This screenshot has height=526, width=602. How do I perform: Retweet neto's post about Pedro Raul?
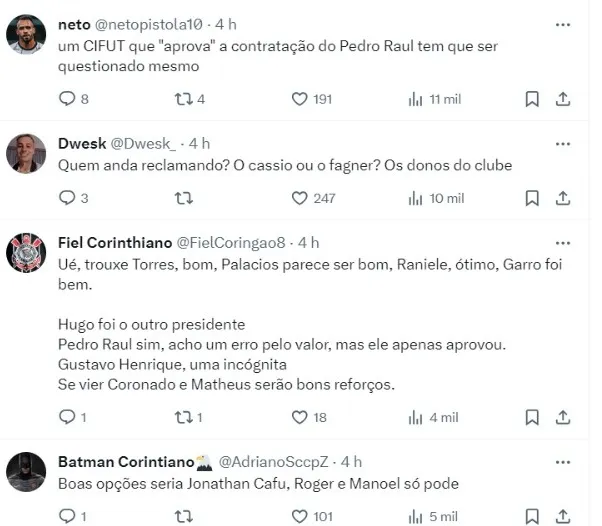pyautogui.click(x=183, y=99)
